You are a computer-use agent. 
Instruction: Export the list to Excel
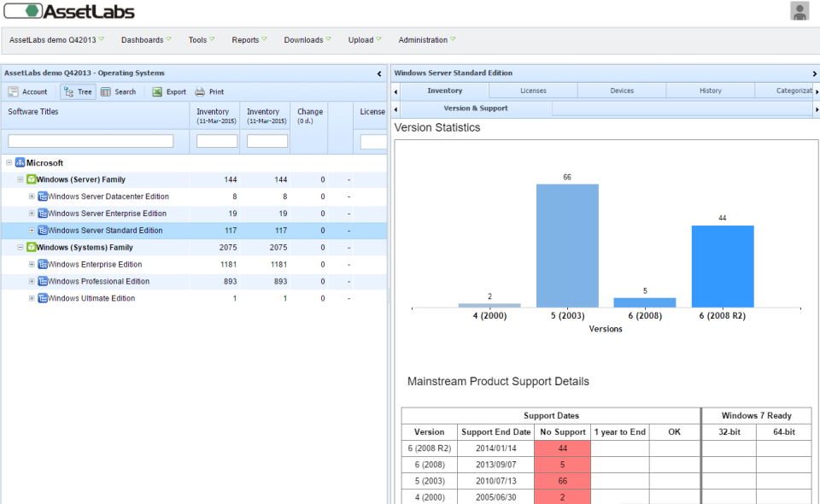(169, 91)
